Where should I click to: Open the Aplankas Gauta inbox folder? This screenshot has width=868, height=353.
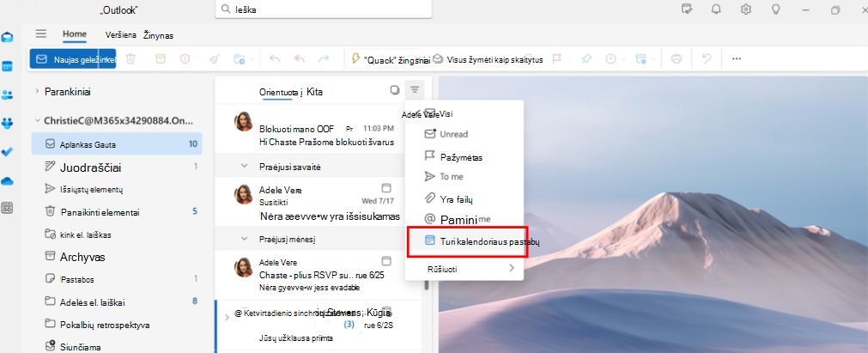[x=117, y=144]
